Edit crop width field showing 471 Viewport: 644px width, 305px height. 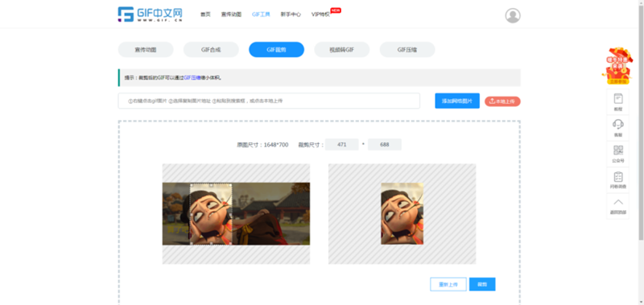(x=341, y=145)
